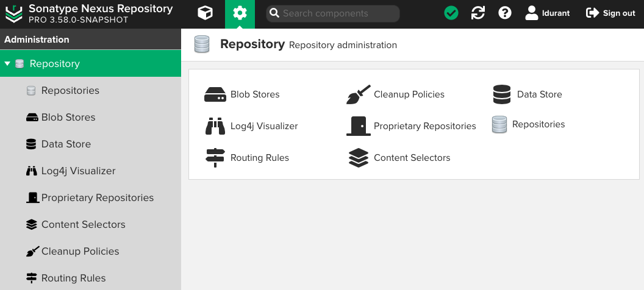644x290 pixels.
Task: Click the green system status checkmark
Action: click(451, 13)
